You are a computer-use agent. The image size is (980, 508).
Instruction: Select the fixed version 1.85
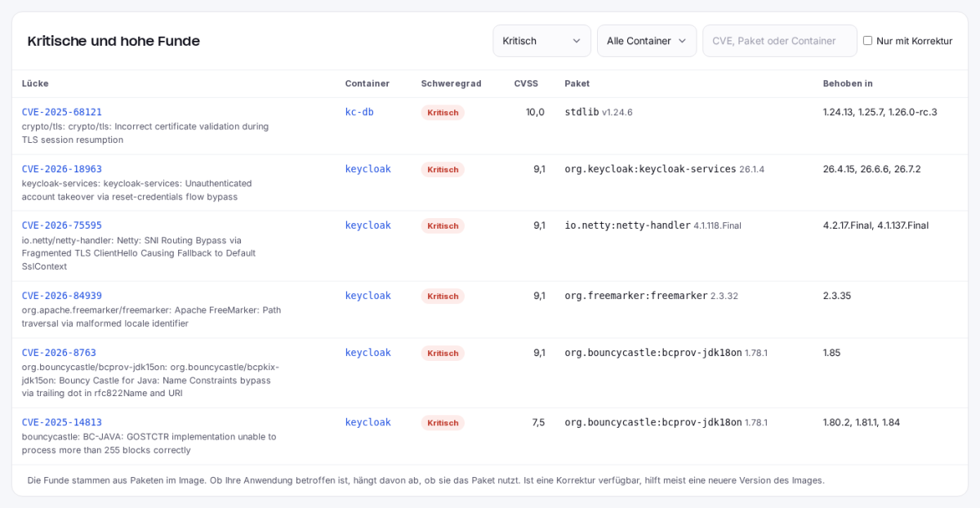pos(831,353)
